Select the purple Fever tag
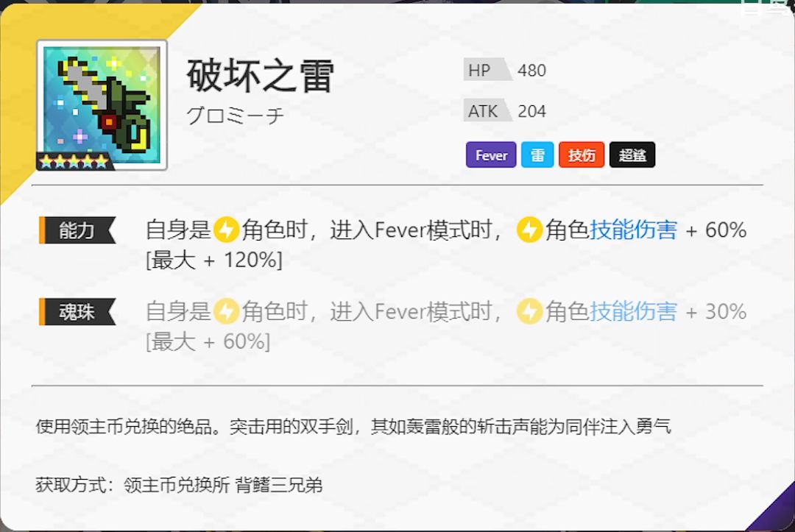This screenshot has width=795, height=532. click(x=491, y=155)
